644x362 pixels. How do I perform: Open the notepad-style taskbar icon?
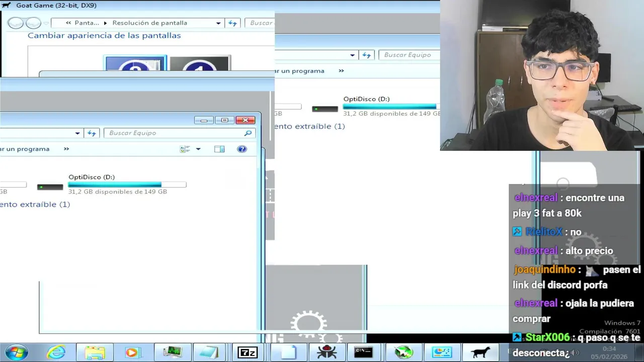pyautogui.click(x=208, y=353)
